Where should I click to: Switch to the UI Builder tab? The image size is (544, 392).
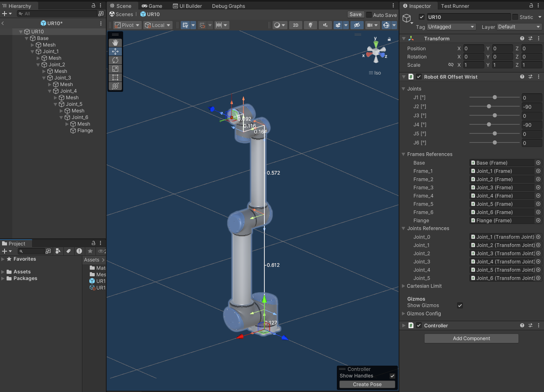point(187,6)
